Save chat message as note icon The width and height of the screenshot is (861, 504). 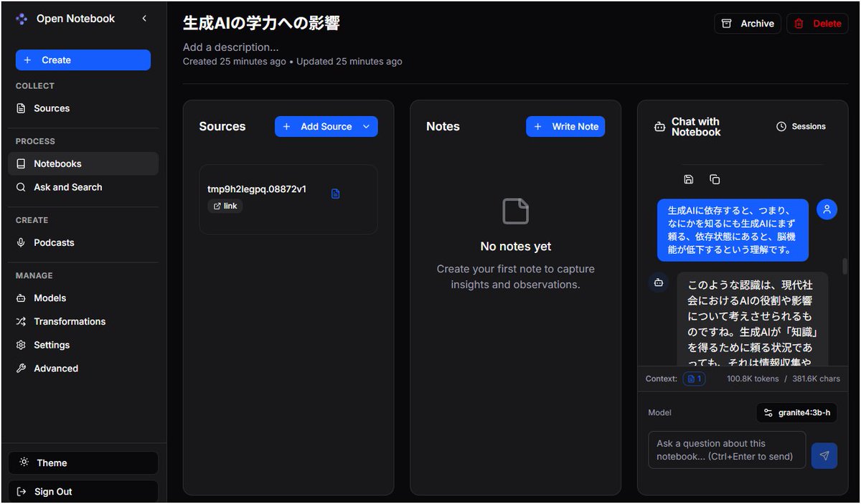click(x=689, y=179)
